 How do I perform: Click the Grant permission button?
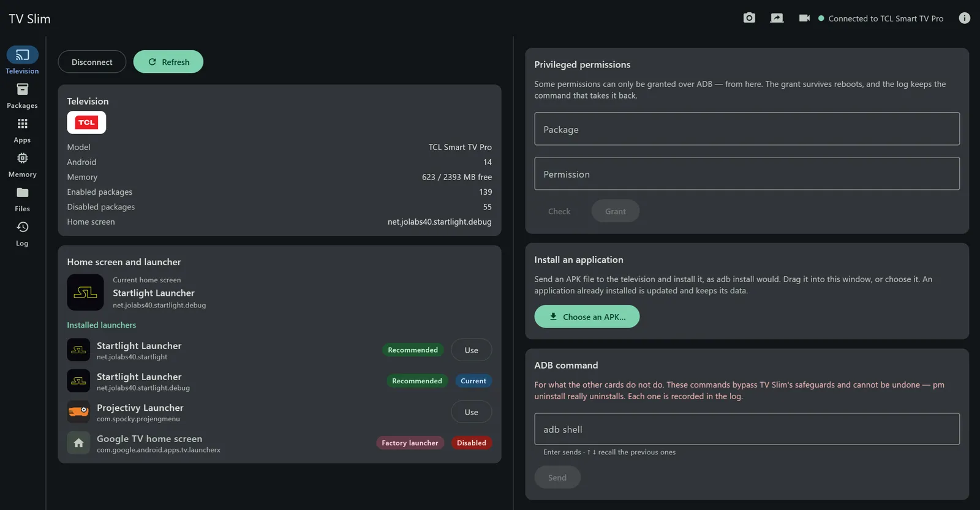(x=616, y=211)
